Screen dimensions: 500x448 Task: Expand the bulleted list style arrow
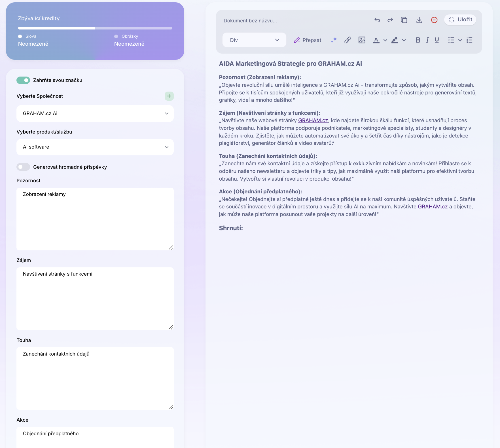pyautogui.click(x=460, y=40)
